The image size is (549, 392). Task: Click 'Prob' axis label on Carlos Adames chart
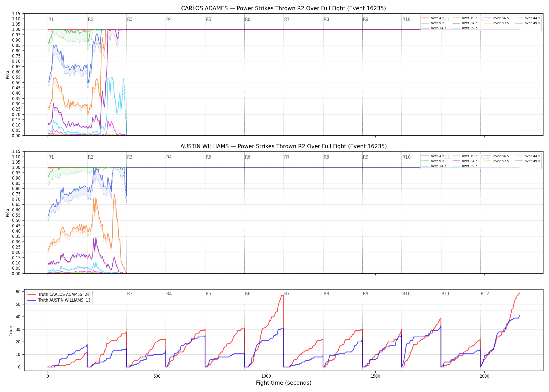(8, 75)
